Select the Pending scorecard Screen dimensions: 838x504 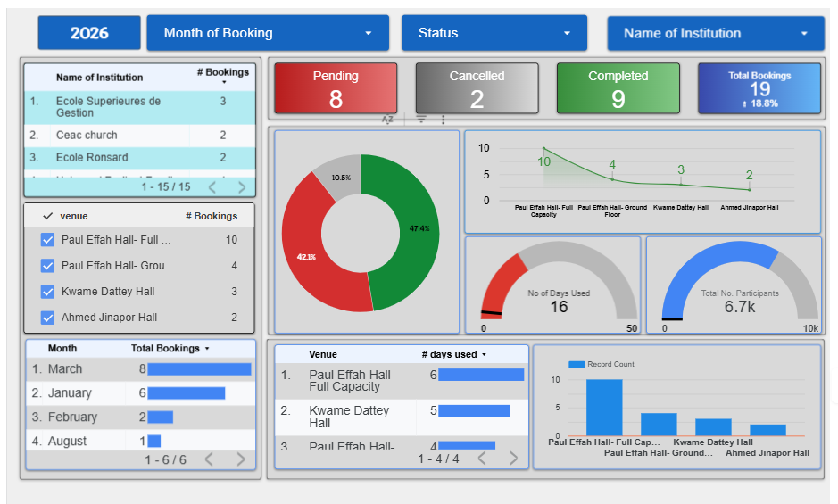click(x=336, y=88)
